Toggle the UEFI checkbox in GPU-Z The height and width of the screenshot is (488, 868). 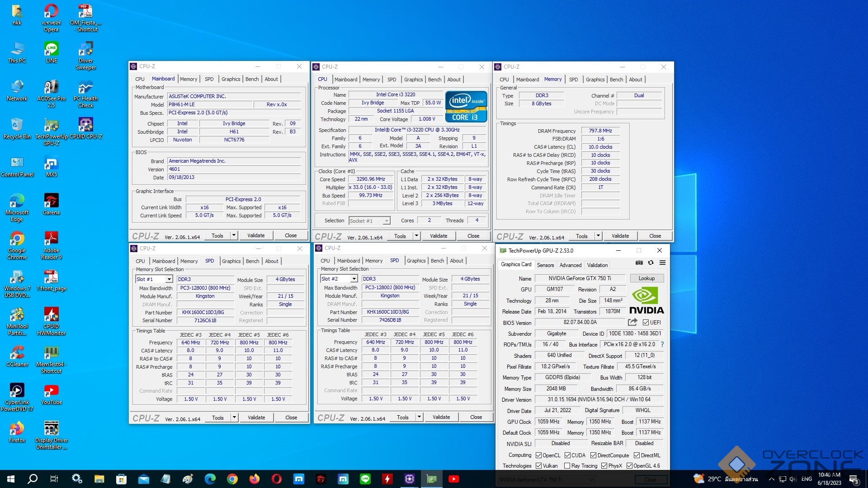[646, 323]
